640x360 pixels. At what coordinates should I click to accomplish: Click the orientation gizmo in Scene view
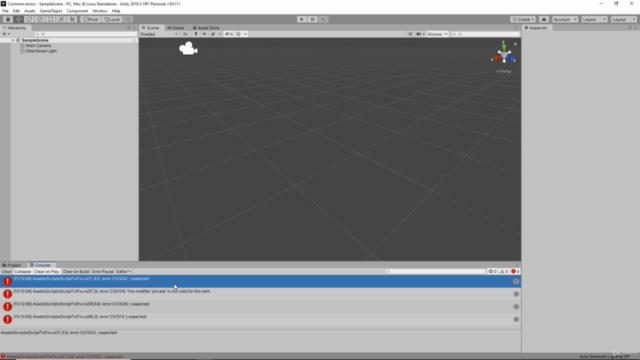(x=504, y=54)
